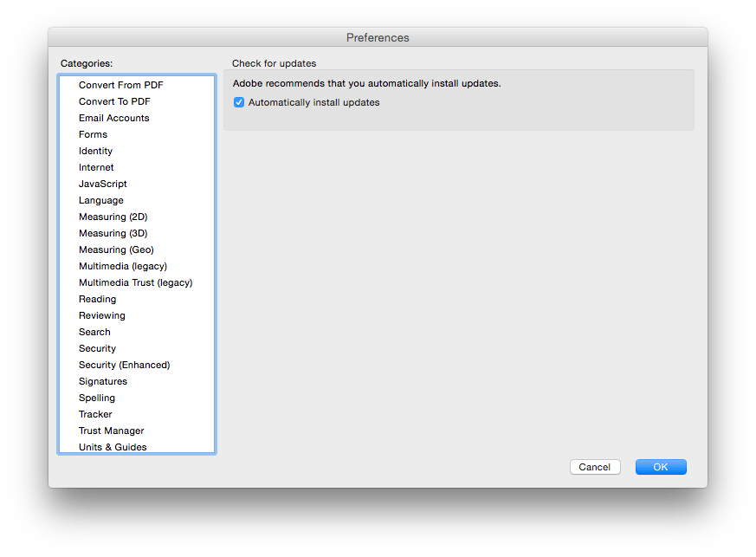Select the Signatures category
This screenshot has width=756, height=557.
[102, 381]
